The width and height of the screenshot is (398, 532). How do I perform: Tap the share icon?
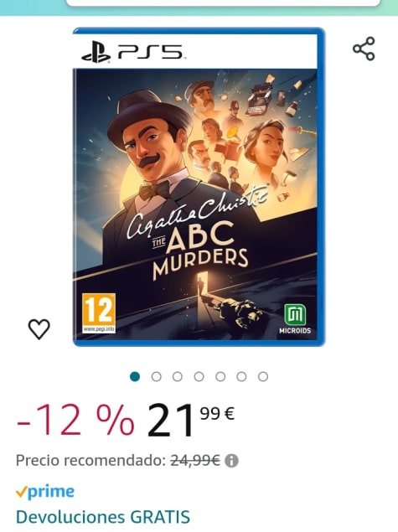click(364, 49)
